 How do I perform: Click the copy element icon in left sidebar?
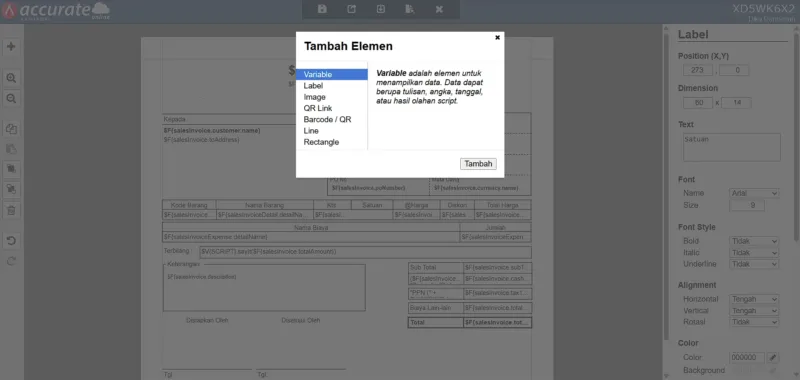(11, 129)
